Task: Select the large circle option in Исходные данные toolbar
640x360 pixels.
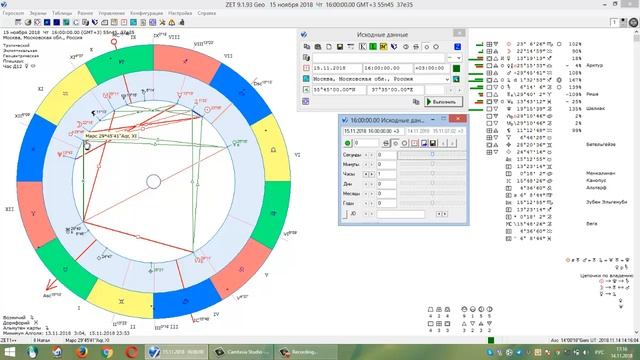Action: [436, 47]
